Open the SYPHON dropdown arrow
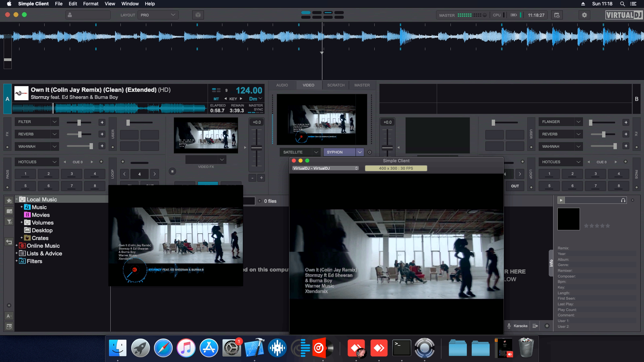This screenshot has width=644, height=362. [x=360, y=152]
